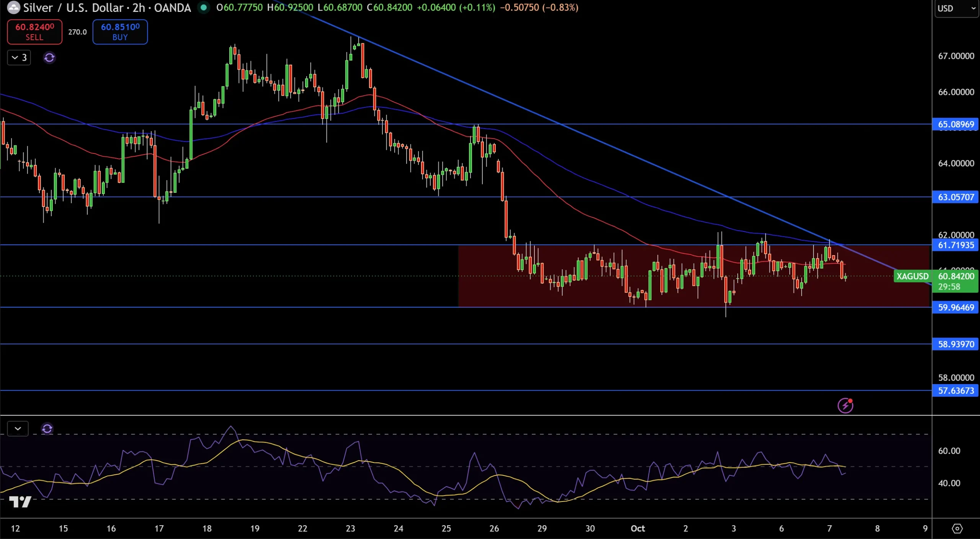980x539 pixels.
Task: Click the green market status dot
Action: click(204, 7)
